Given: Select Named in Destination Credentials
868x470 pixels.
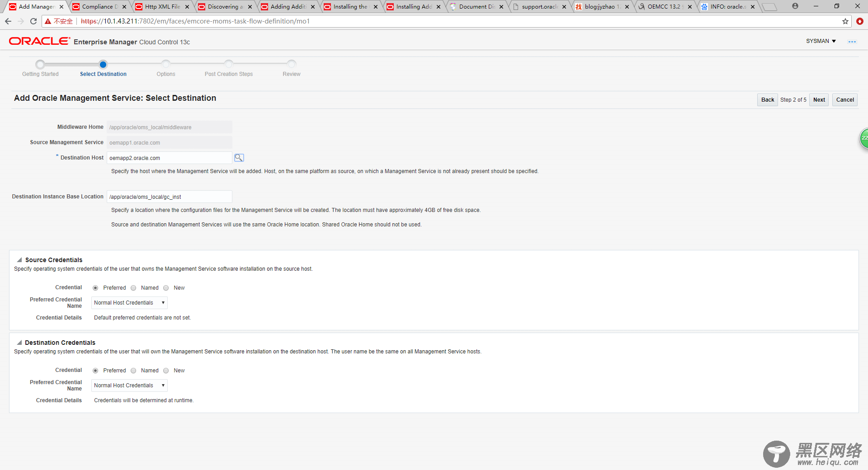Looking at the screenshot, I should click(x=133, y=371).
